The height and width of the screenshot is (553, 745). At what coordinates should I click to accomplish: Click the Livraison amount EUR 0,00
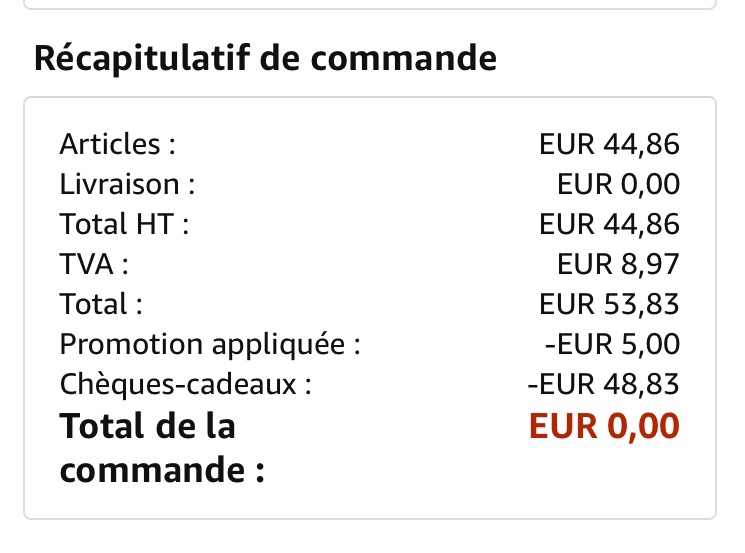(x=618, y=184)
